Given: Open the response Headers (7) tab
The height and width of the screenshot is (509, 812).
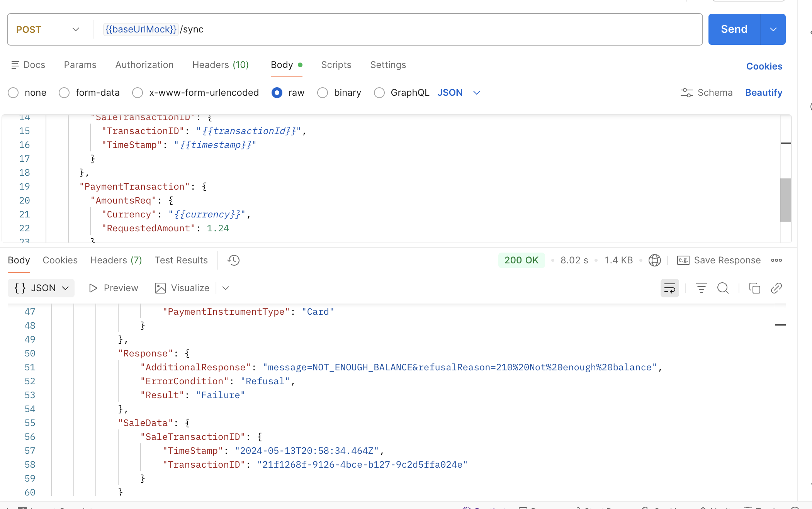Looking at the screenshot, I should click(x=116, y=260).
